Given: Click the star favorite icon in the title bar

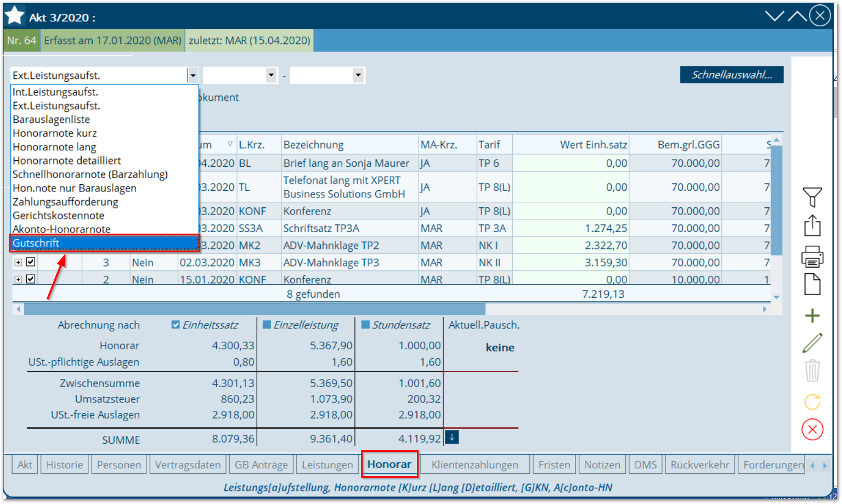Looking at the screenshot, I should [x=14, y=15].
